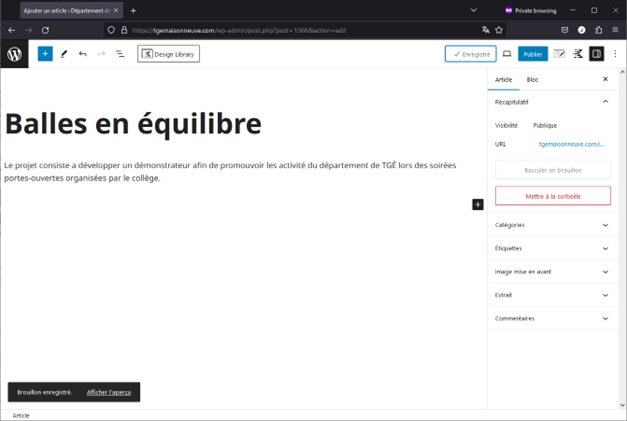Select the Article tab in sidebar
627x421 pixels.
tap(504, 79)
